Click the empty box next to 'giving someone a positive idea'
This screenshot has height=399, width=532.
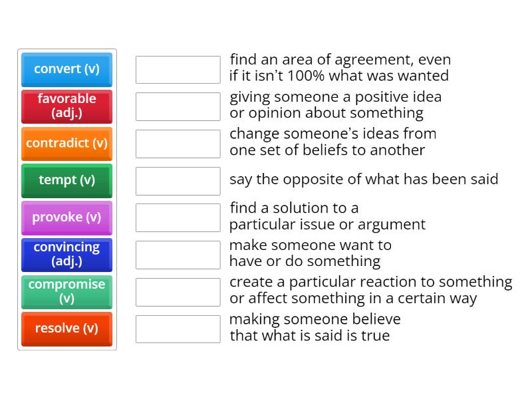pyautogui.click(x=178, y=104)
